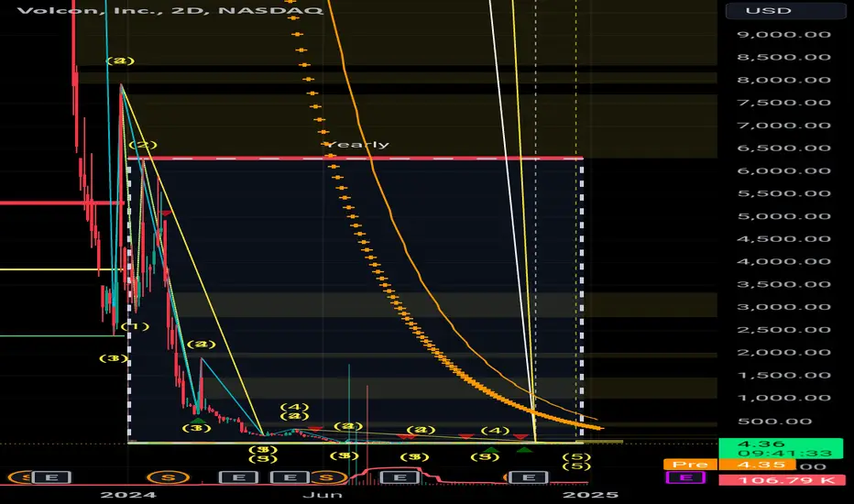
Task: Click the 3,000.00 price scale label
Action: (783, 307)
